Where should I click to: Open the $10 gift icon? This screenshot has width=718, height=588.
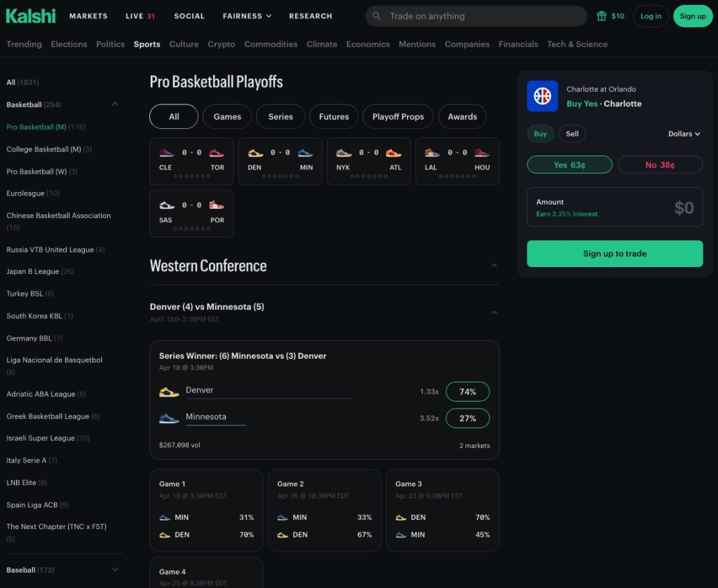click(601, 16)
